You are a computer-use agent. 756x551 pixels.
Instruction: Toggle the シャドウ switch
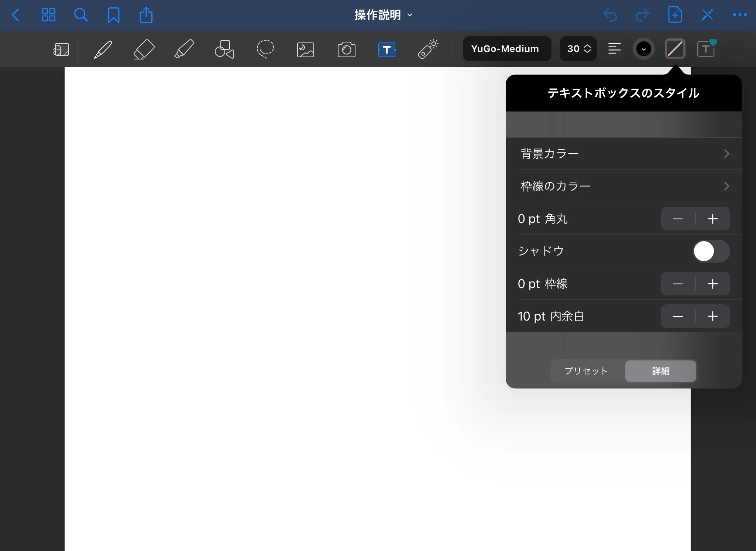click(x=711, y=251)
